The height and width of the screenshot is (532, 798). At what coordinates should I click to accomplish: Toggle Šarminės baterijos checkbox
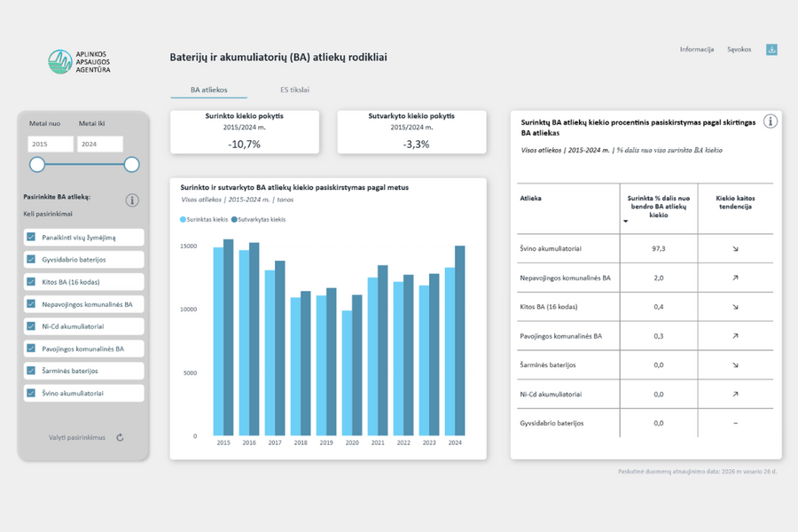coord(32,371)
